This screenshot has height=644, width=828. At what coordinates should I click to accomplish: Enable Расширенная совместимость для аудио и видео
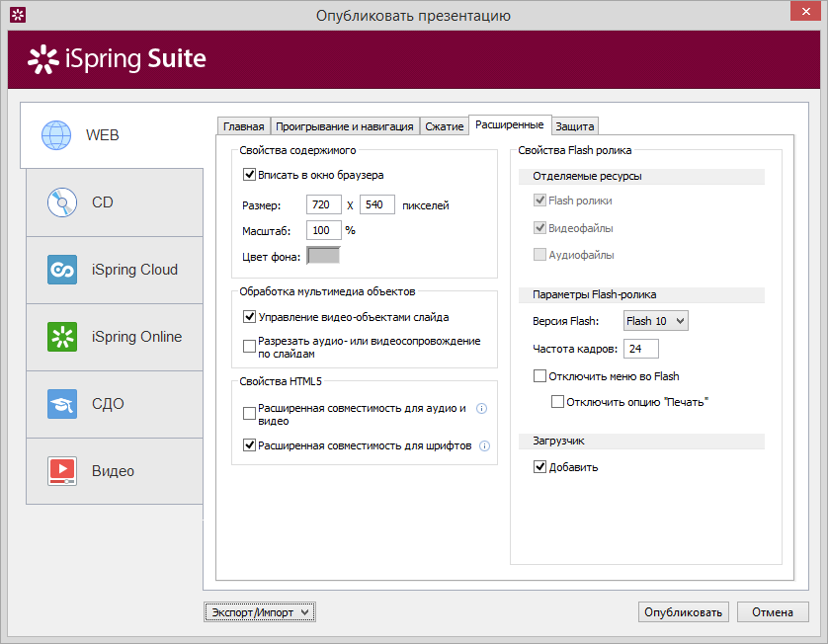point(249,413)
